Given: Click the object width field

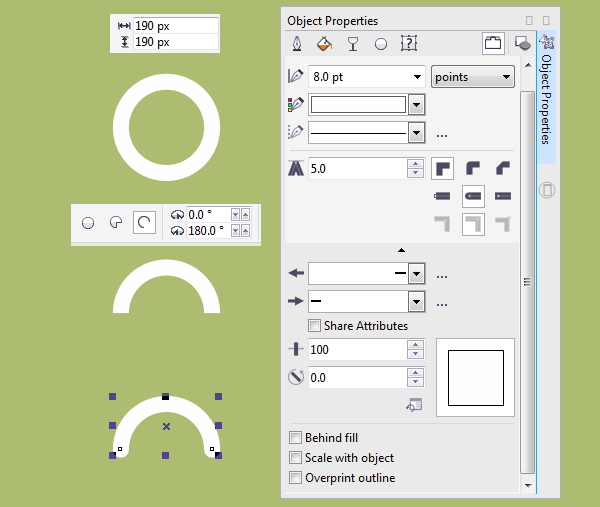Looking at the screenshot, I should 176,26.
